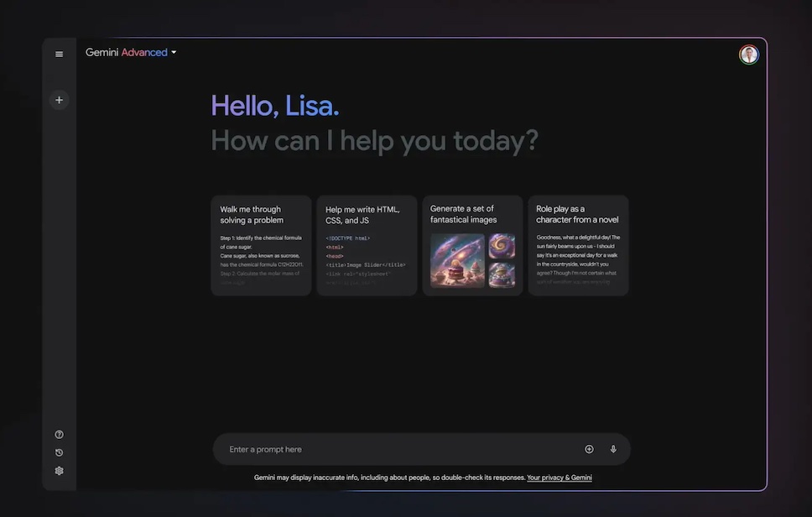Click the user profile avatar
The image size is (812, 517).
tap(748, 55)
